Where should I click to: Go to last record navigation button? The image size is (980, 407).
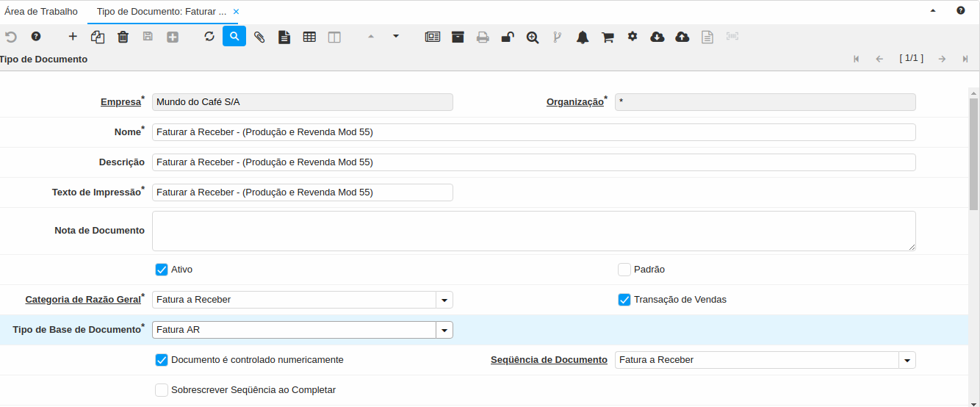[x=965, y=59]
